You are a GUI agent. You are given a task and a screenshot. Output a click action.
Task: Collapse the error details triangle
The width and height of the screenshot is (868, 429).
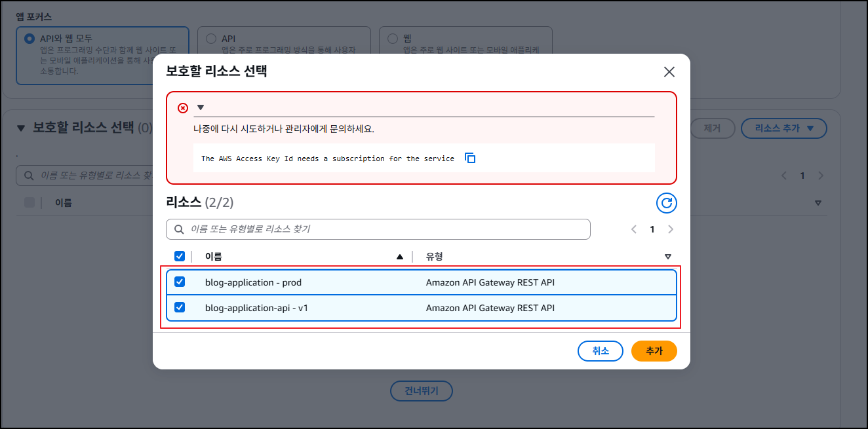pos(201,107)
